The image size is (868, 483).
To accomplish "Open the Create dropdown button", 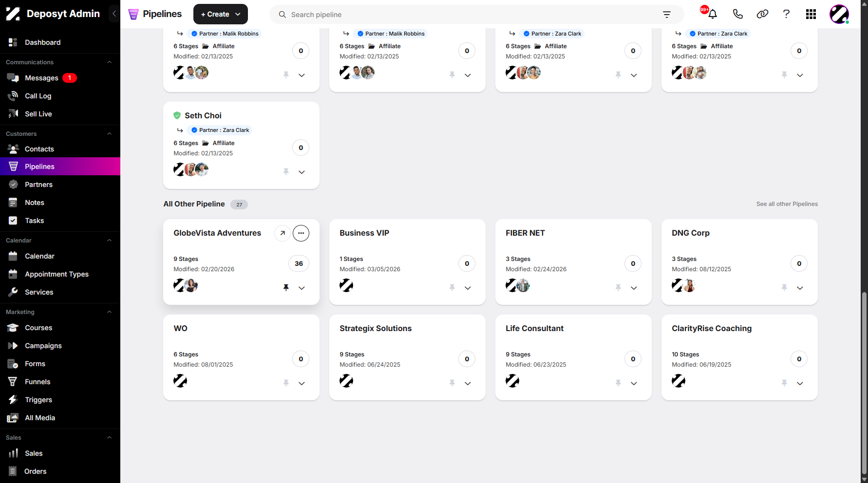I will pyautogui.click(x=221, y=14).
